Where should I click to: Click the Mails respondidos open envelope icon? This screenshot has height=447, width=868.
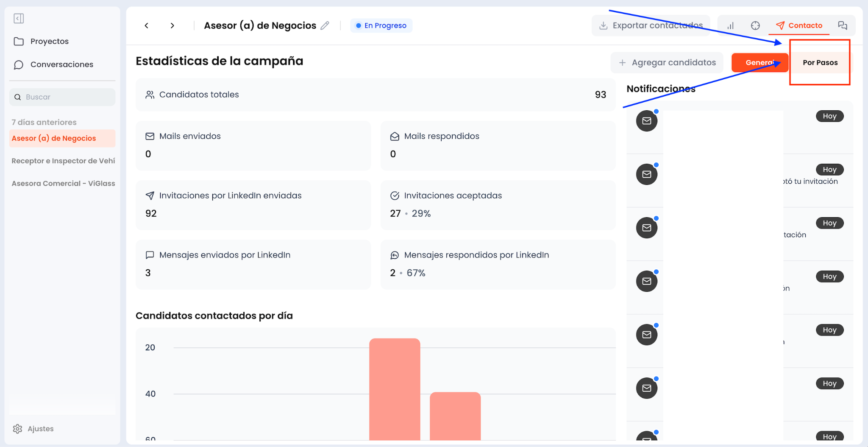coord(395,136)
